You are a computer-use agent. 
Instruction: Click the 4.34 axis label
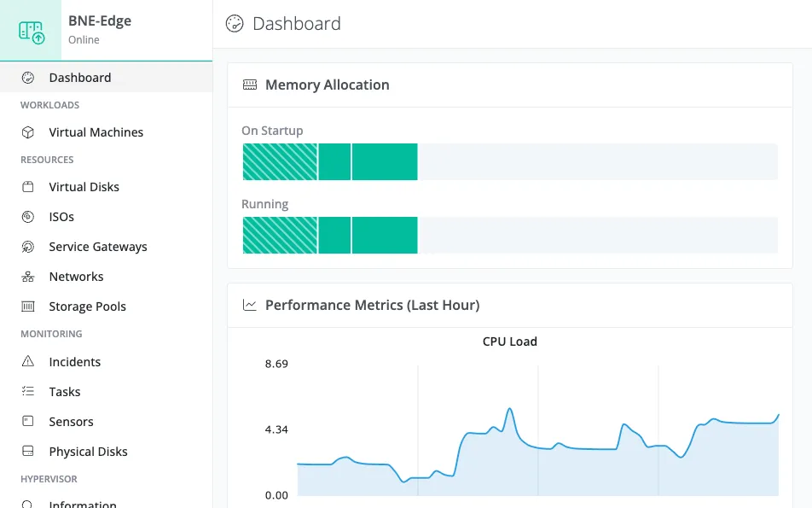coord(276,429)
